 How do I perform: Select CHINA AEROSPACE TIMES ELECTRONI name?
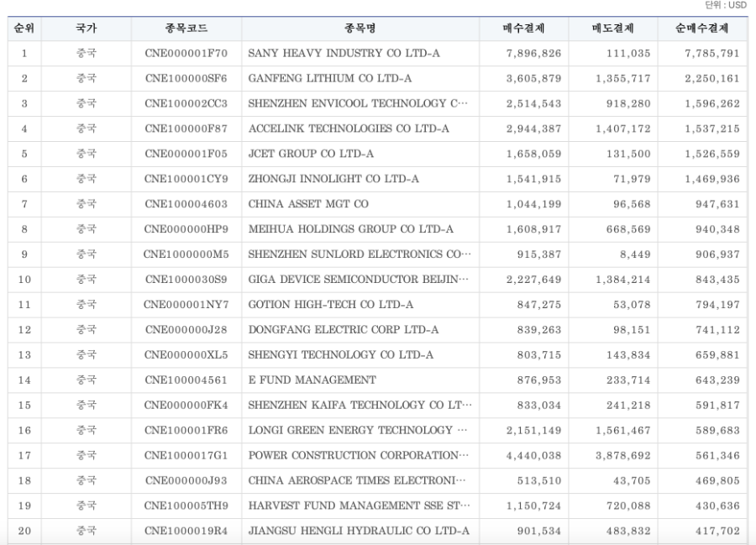point(357,480)
